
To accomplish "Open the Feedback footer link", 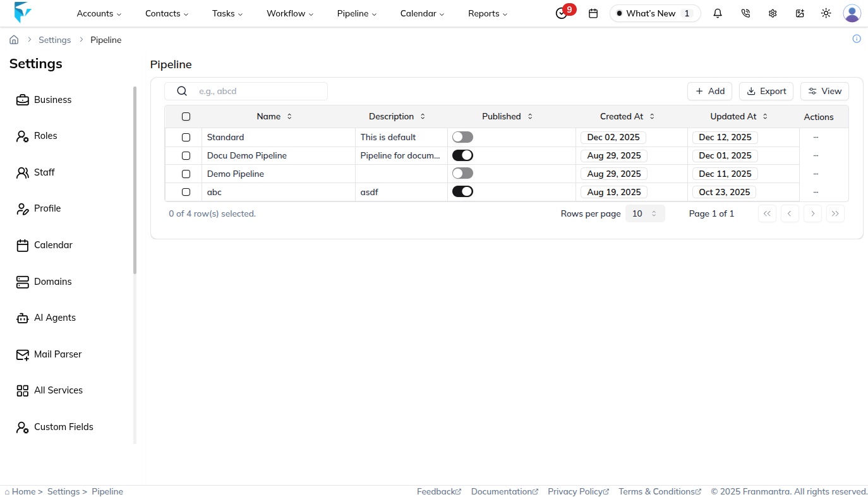I will [x=439, y=491].
